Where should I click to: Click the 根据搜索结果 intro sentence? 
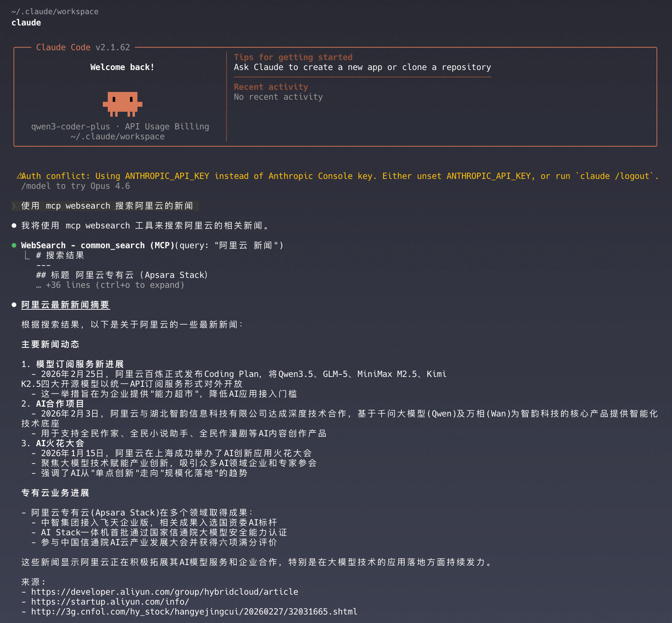pos(132,325)
